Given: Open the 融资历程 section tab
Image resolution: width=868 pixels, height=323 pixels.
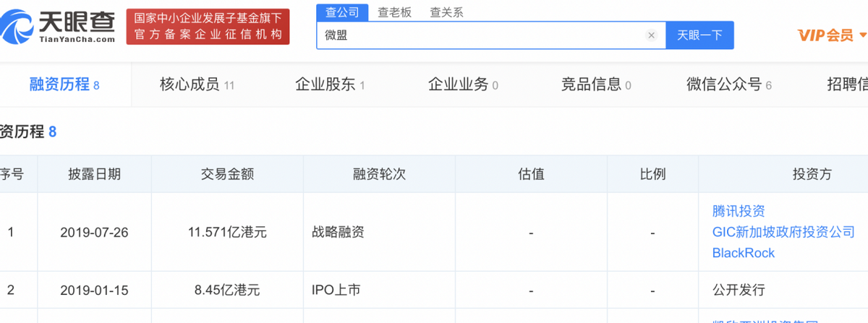Looking at the screenshot, I should coord(64,85).
